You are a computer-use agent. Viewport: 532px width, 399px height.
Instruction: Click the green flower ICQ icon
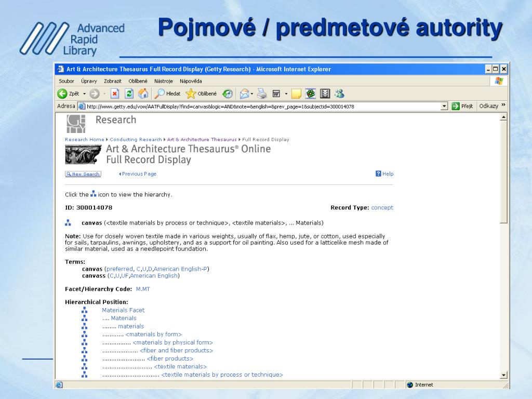point(311,94)
